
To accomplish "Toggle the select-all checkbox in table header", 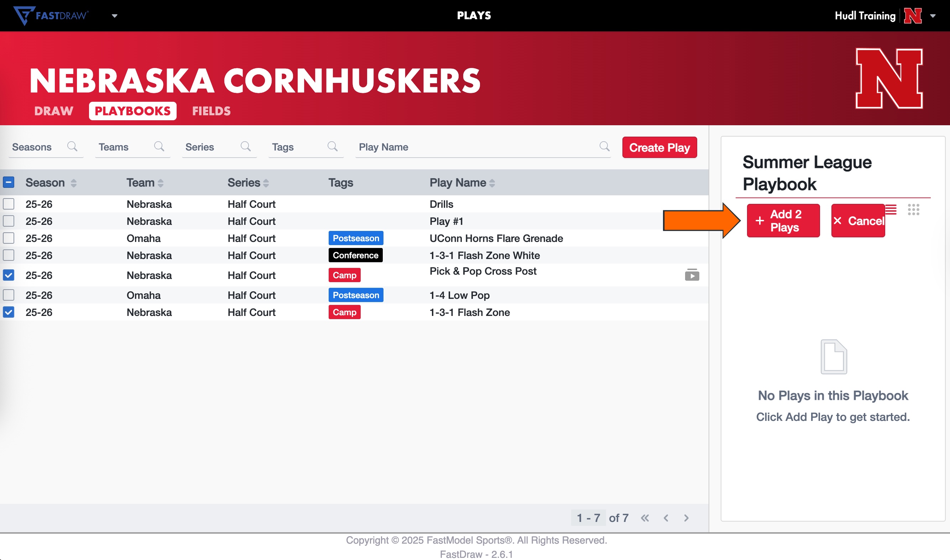I will 9,182.
